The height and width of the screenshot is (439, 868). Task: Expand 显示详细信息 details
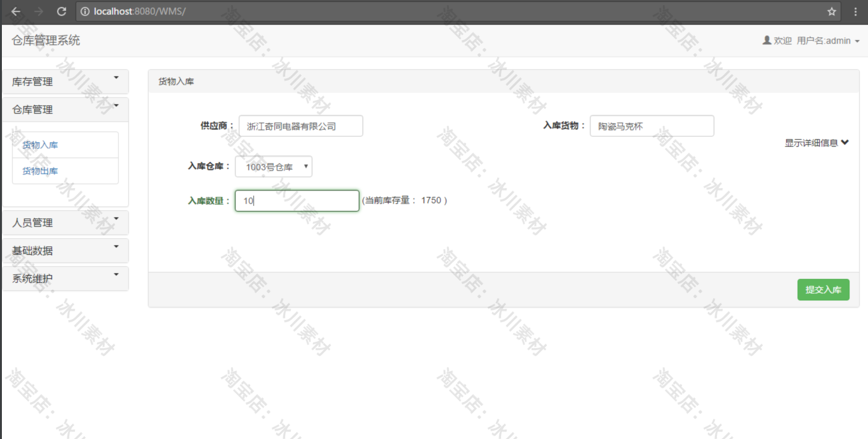coord(817,143)
